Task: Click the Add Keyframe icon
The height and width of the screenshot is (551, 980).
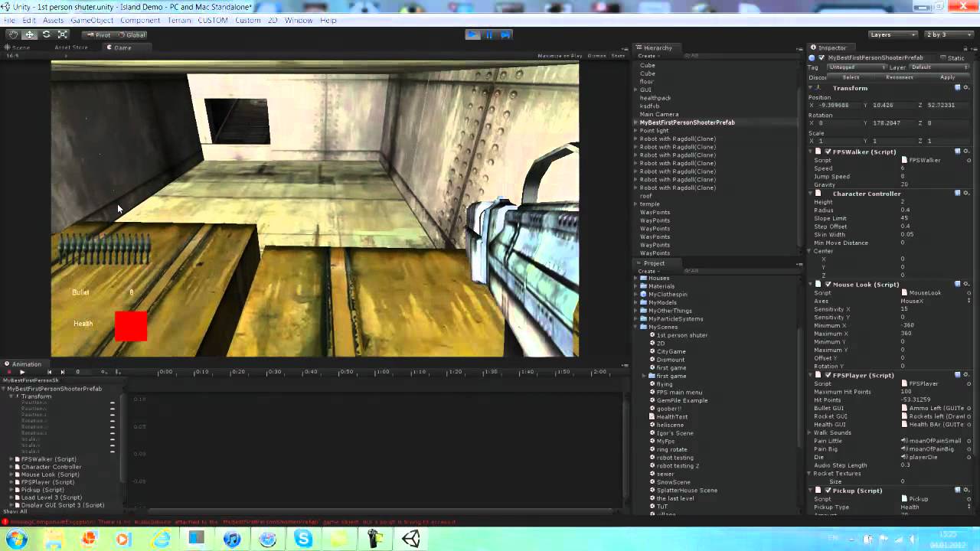Action: (x=104, y=372)
